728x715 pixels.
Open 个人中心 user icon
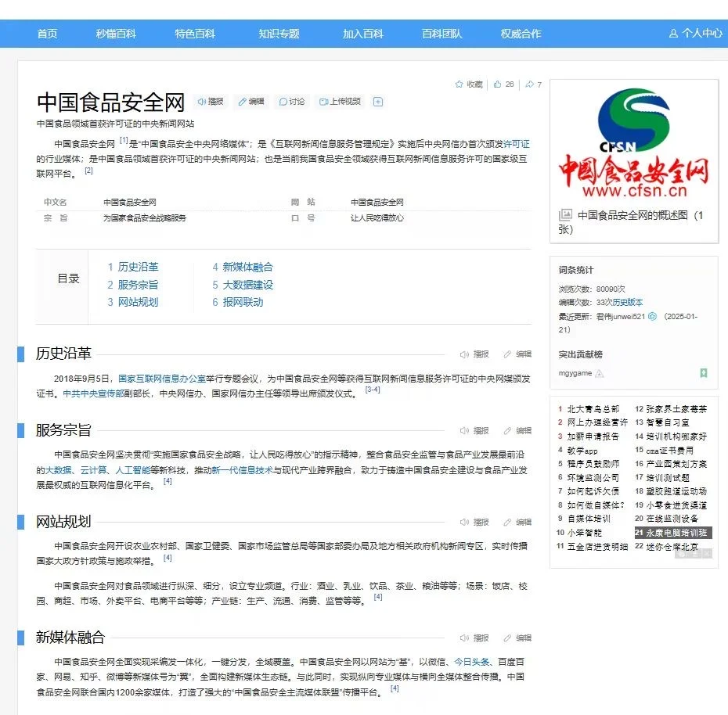tap(673, 34)
